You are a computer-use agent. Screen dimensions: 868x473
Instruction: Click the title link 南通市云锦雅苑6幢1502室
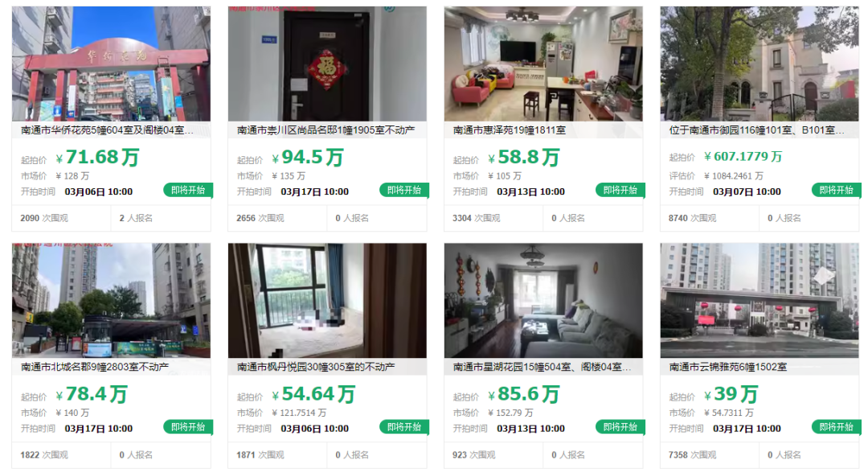click(728, 367)
